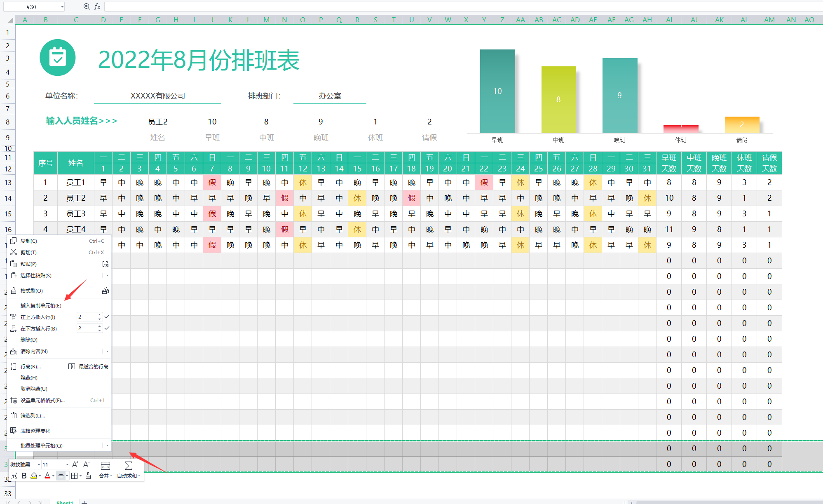Open fill color dropdown arrow
Image resolution: width=823 pixels, height=504 pixels.
point(40,476)
